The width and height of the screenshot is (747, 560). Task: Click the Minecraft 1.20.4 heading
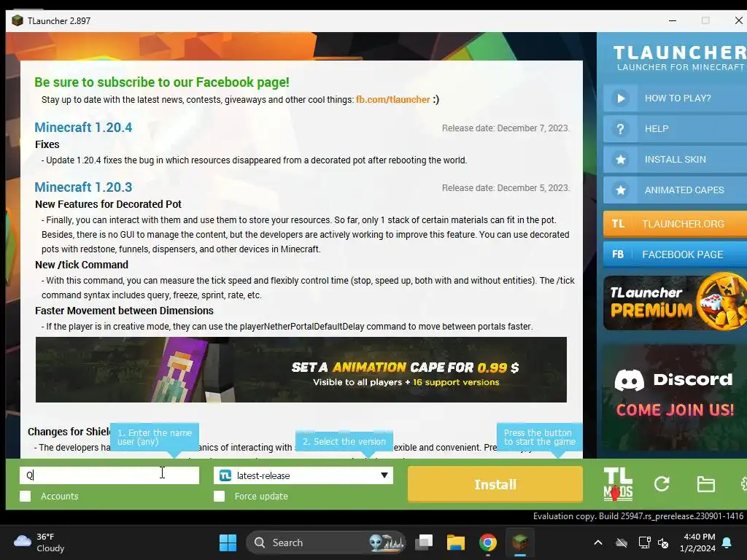(x=83, y=127)
